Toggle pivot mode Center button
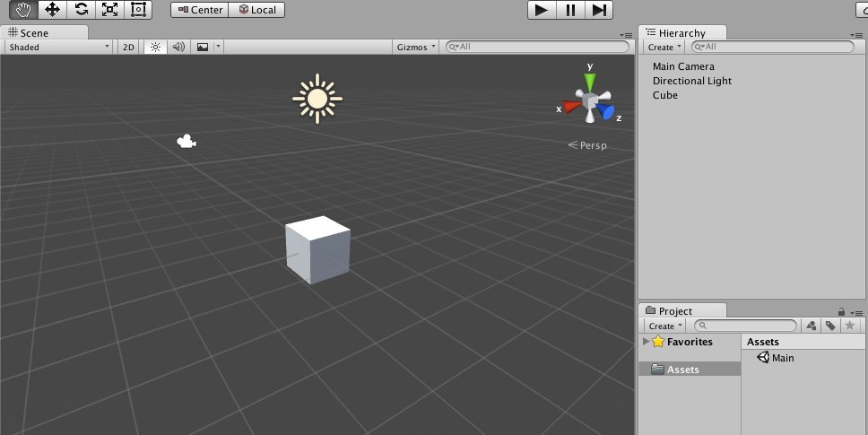Viewport: 868px width, 435px height. tap(200, 10)
